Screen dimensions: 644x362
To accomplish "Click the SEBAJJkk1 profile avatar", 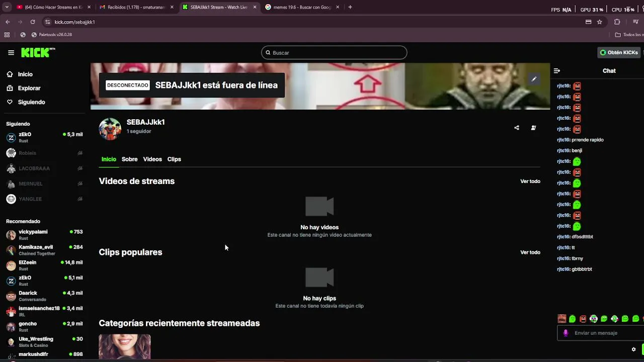I will [x=110, y=129].
